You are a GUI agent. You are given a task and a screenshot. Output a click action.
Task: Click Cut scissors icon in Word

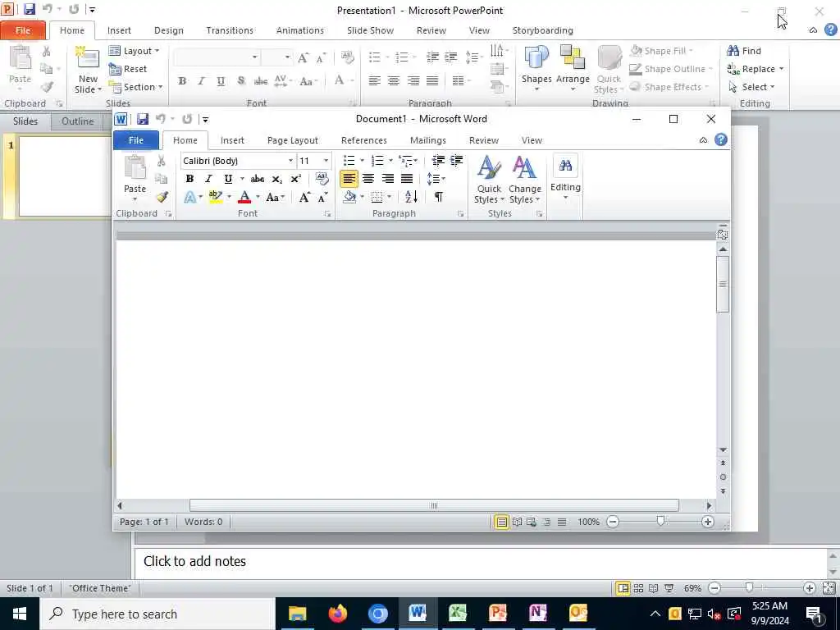point(162,160)
